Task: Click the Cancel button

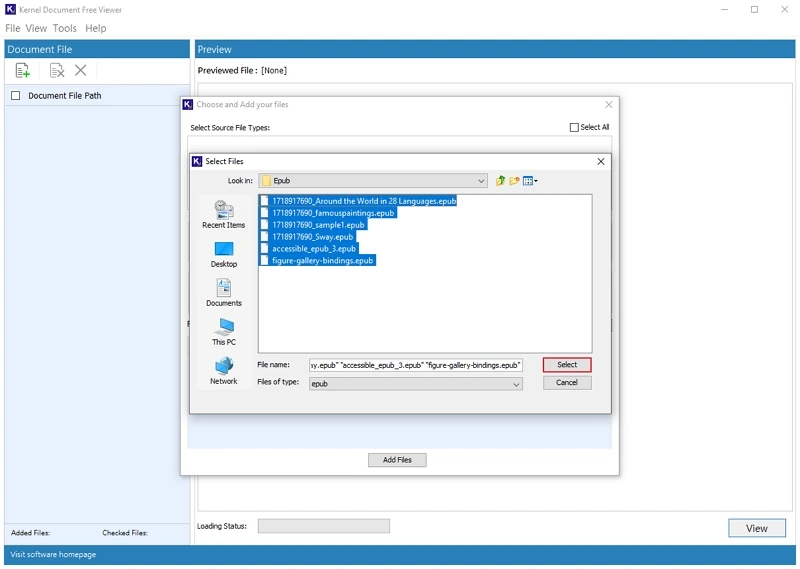Action: click(567, 383)
